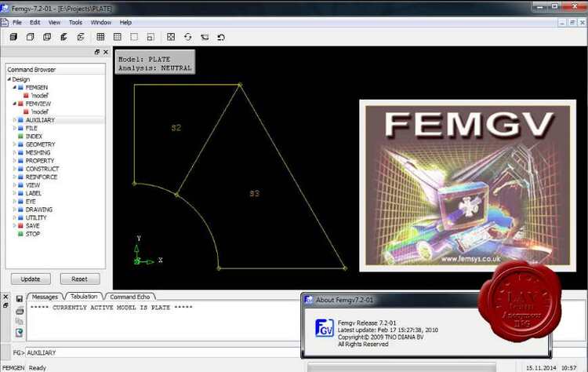This screenshot has width=588, height=372.
Task: Click the grid mesh toolbar icon
Action: [x=100, y=37]
